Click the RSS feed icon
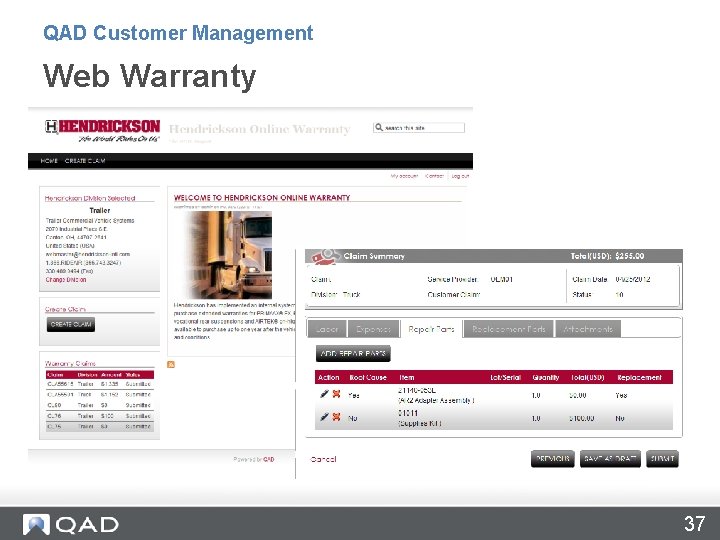The width and height of the screenshot is (720, 540). 171,364
